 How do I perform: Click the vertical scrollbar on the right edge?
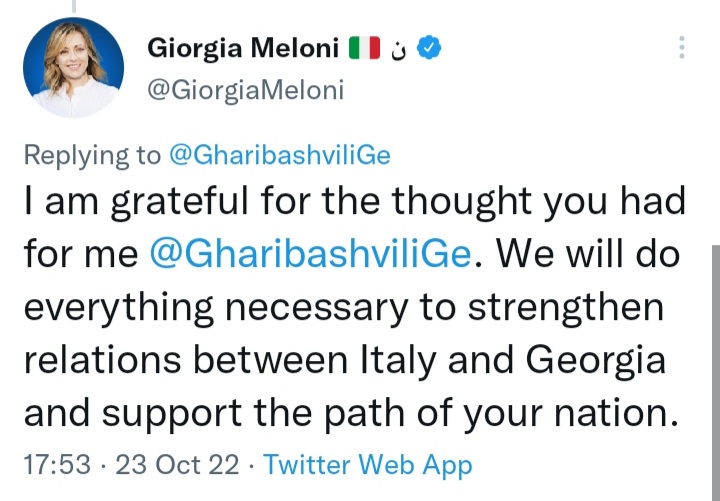714,370
